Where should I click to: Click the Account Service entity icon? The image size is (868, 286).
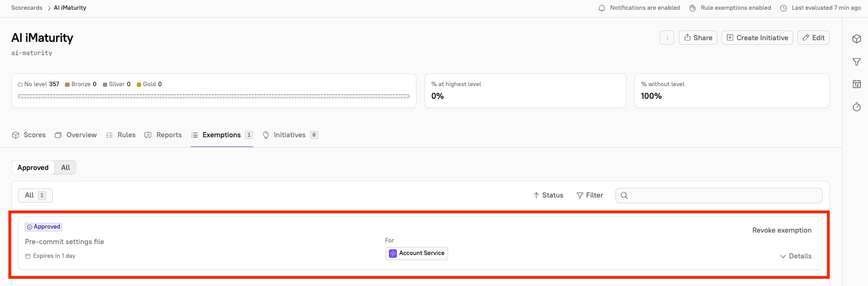pos(393,253)
